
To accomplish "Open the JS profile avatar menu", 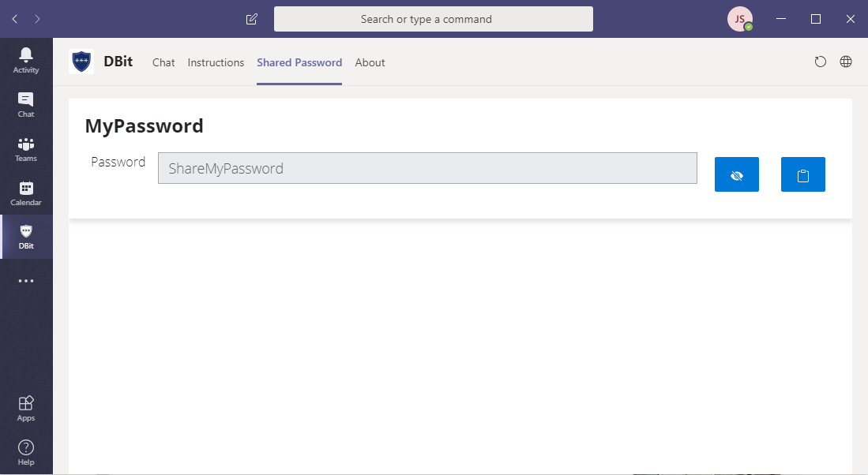I will (740, 19).
